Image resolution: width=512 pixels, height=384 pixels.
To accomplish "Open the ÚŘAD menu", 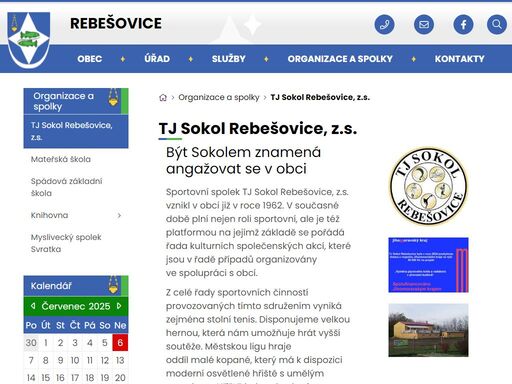I will [157, 59].
